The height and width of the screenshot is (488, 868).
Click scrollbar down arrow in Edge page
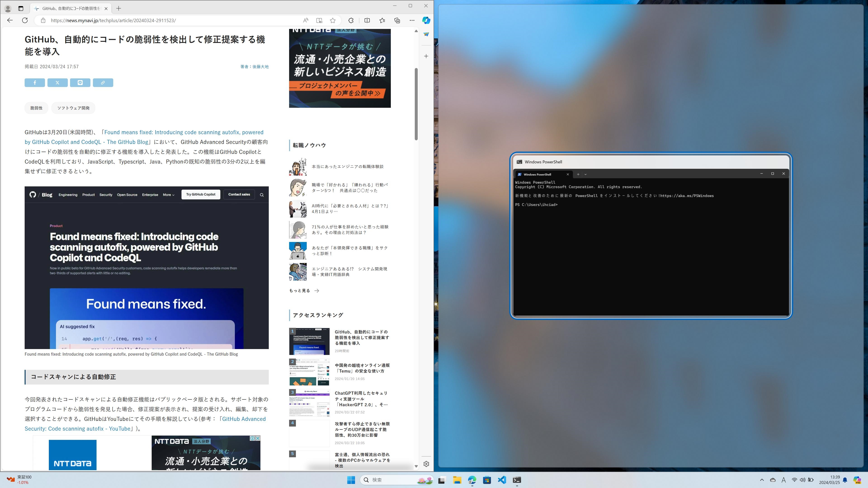[x=416, y=467]
